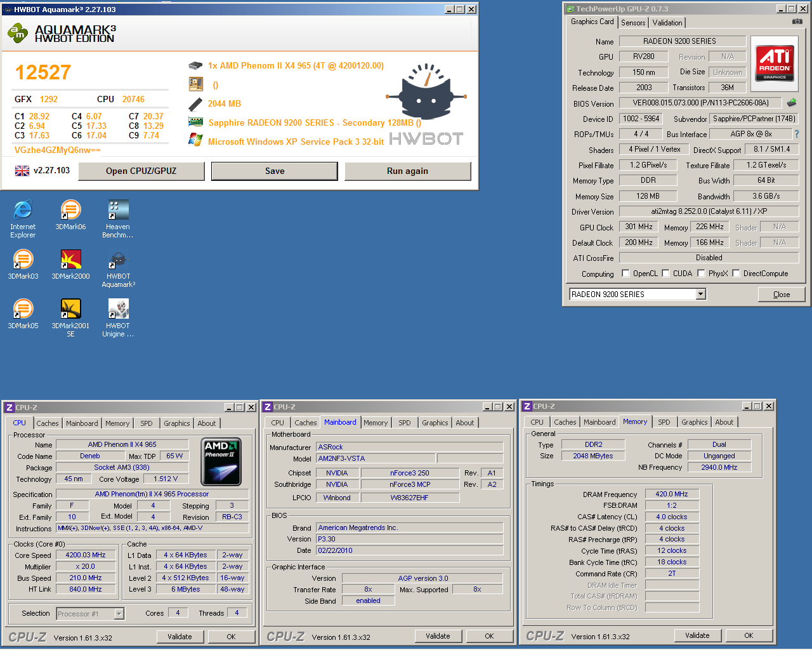This screenshot has width=812, height=650.
Task: Open the Caches tab in the left CPU-Z window
Action: (x=48, y=423)
